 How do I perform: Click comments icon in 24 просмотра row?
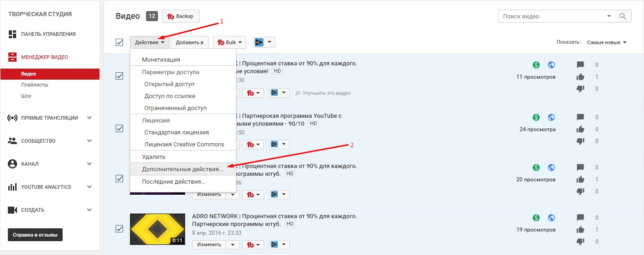[x=580, y=117]
